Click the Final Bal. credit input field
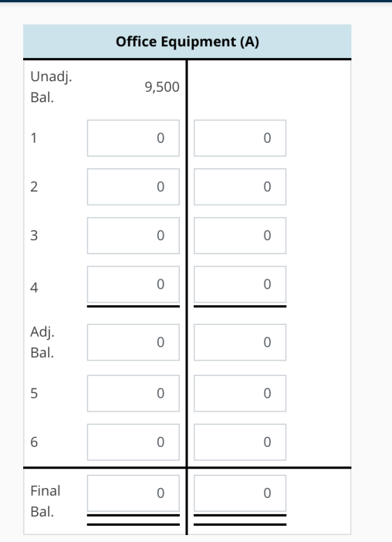The width and height of the screenshot is (392, 542). 240,493
